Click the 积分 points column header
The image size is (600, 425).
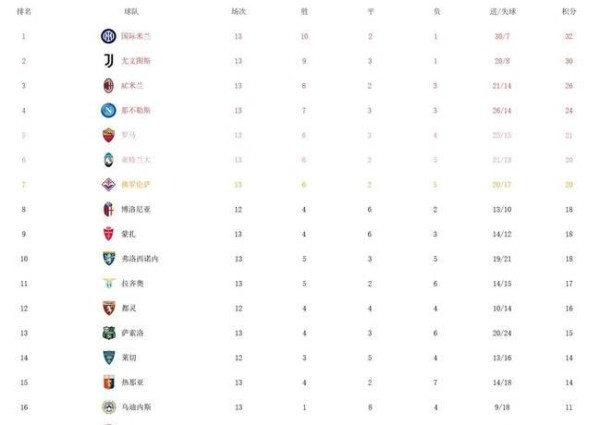[569, 11]
